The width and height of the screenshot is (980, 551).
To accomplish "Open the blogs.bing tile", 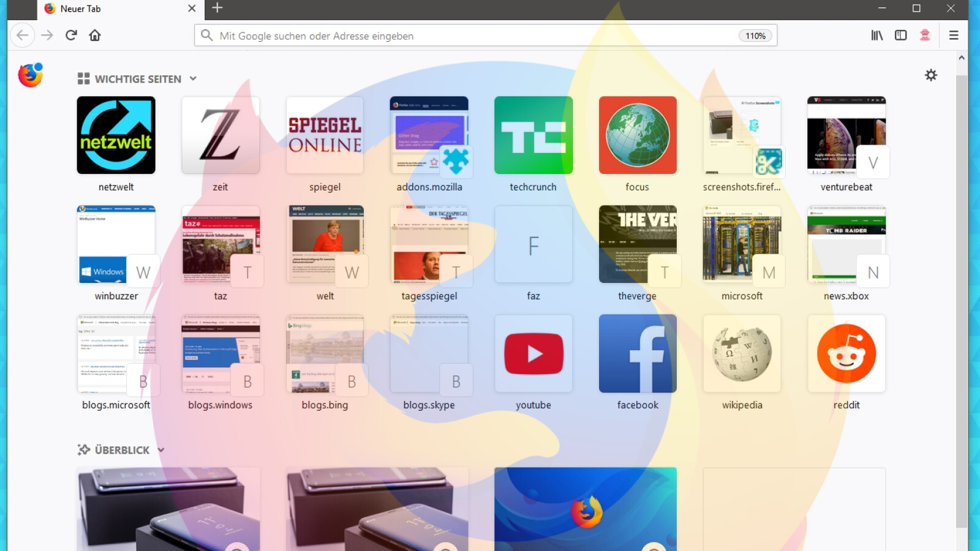I will pos(325,353).
